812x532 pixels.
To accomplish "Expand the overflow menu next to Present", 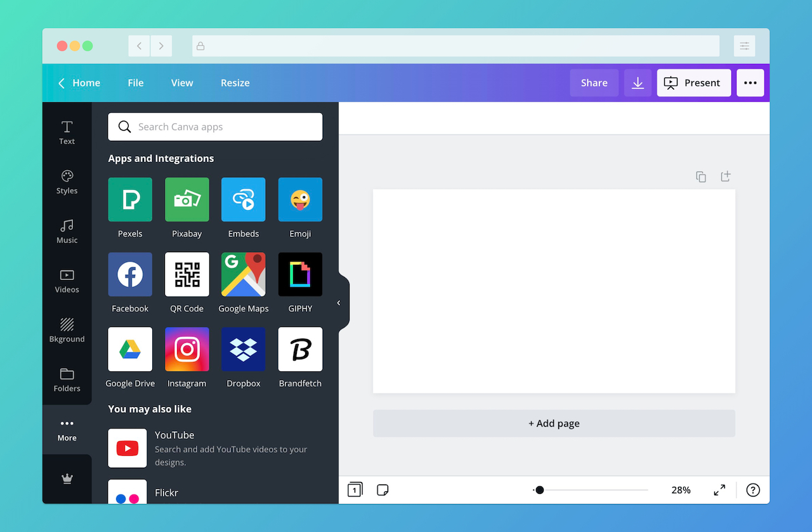I will 750,83.
